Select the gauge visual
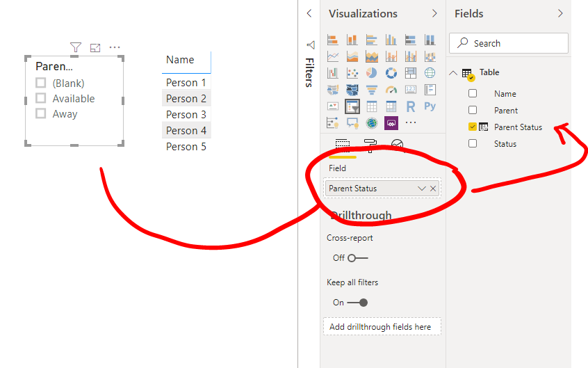This screenshot has width=588, height=368. 391,90
